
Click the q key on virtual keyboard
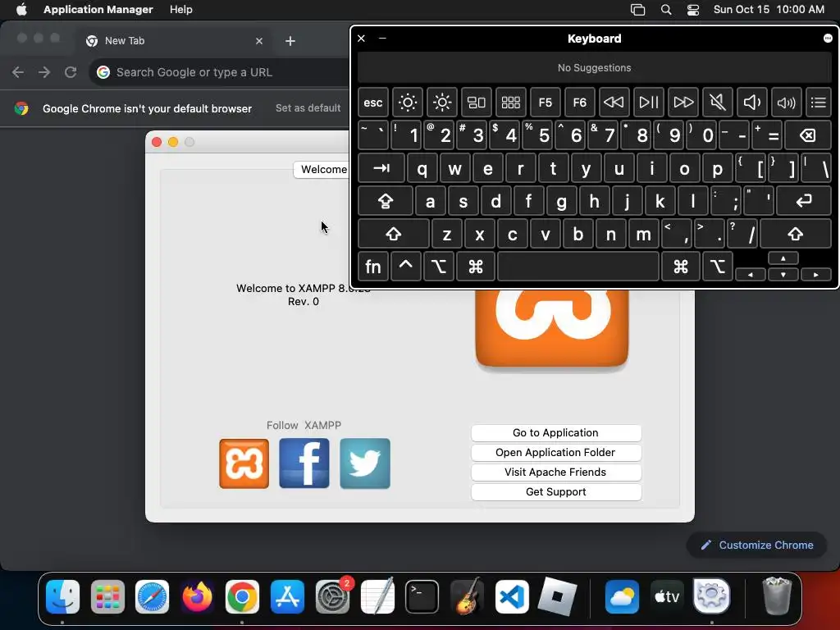click(x=422, y=168)
